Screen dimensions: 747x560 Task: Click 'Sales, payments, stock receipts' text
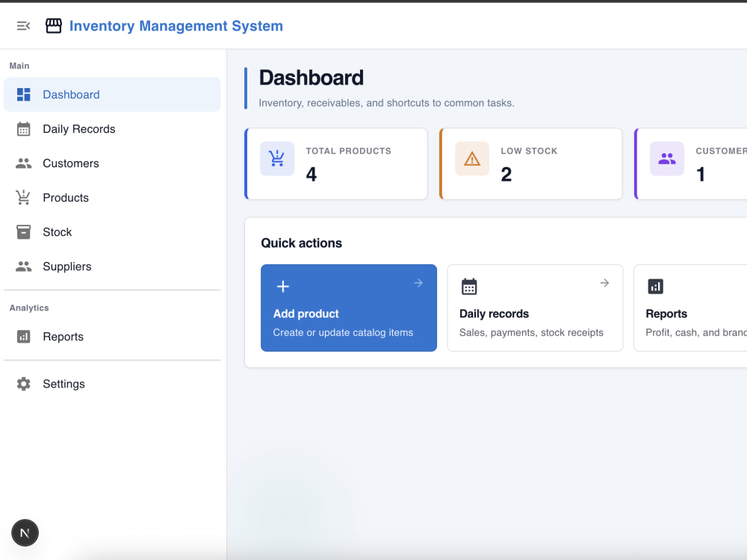[531, 332]
